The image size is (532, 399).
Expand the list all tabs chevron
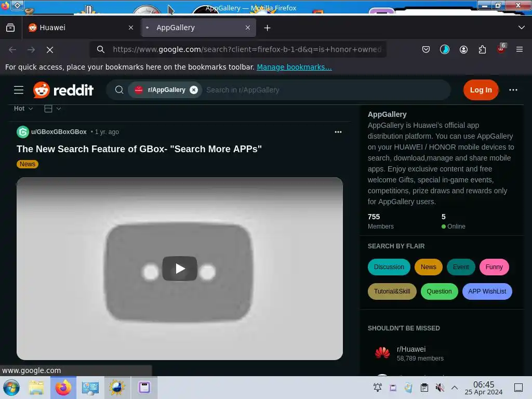tap(522, 28)
